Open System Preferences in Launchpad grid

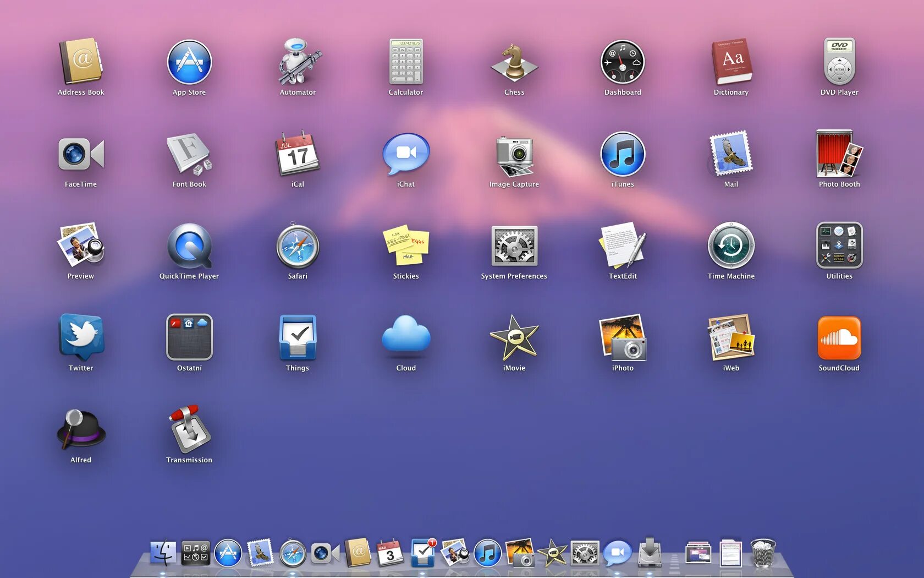click(514, 246)
